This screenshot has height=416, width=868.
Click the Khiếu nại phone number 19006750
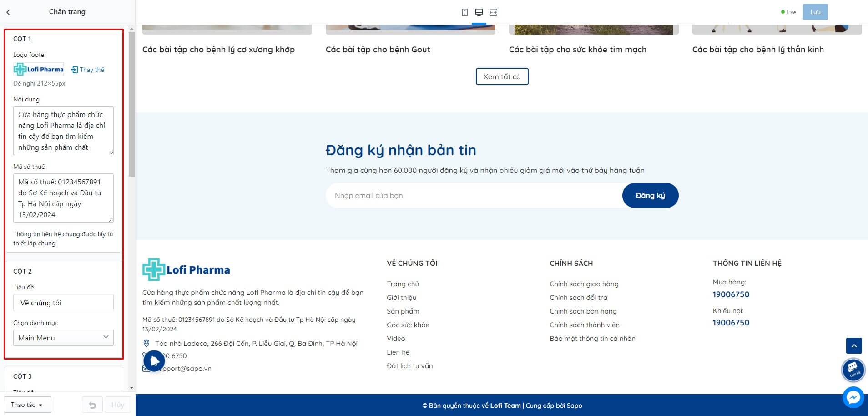pyautogui.click(x=731, y=323)
